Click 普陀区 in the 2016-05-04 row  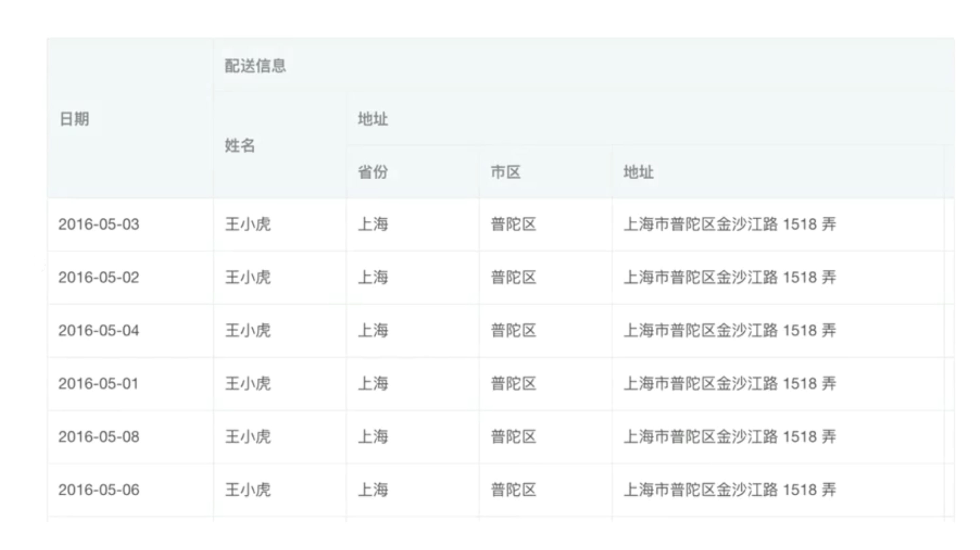(x=513, y=330)
